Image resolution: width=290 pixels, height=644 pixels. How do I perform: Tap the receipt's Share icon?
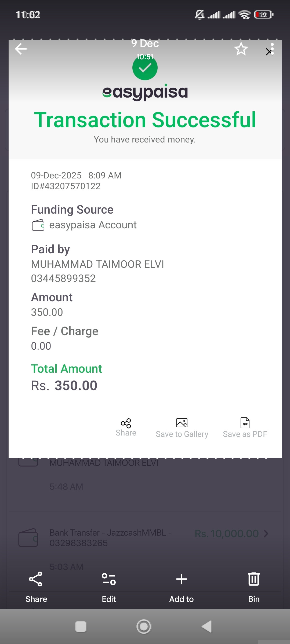point(126,423)
